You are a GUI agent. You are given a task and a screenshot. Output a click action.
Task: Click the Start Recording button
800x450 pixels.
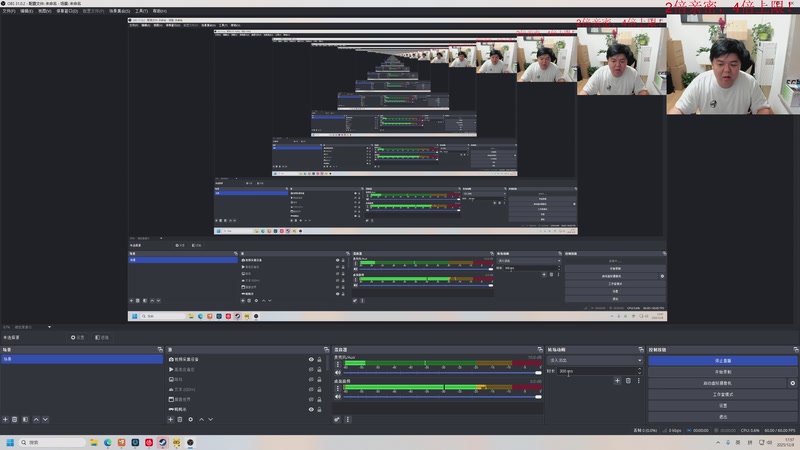[722, 371]
